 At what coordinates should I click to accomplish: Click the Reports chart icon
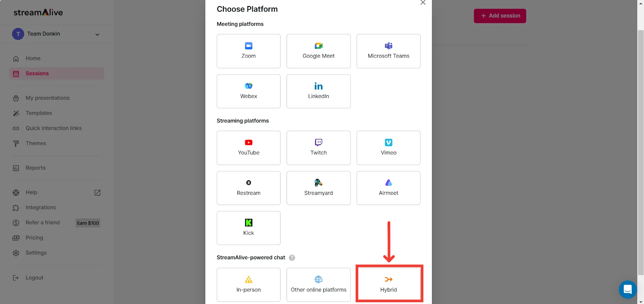tap(16, 168)
